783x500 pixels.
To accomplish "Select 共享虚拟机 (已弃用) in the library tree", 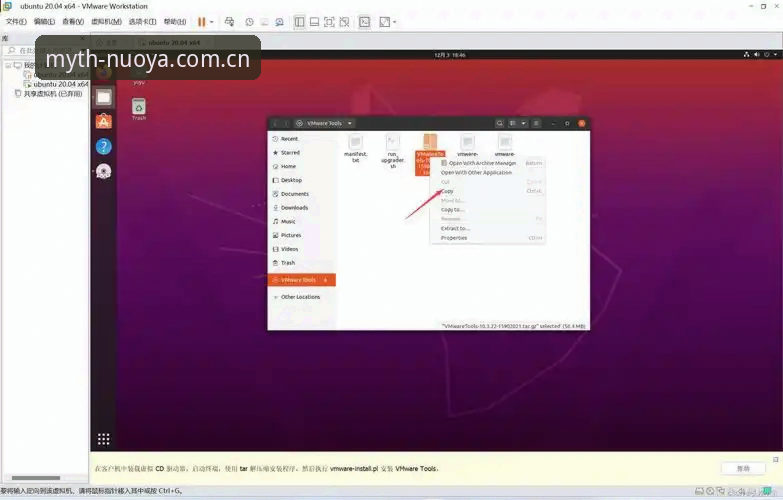I will (52, 93).
